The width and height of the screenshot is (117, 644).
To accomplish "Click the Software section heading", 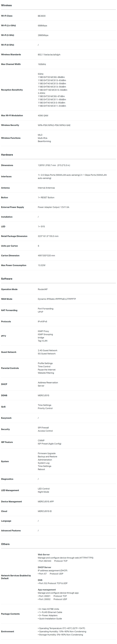I will (x=7, y=279).
